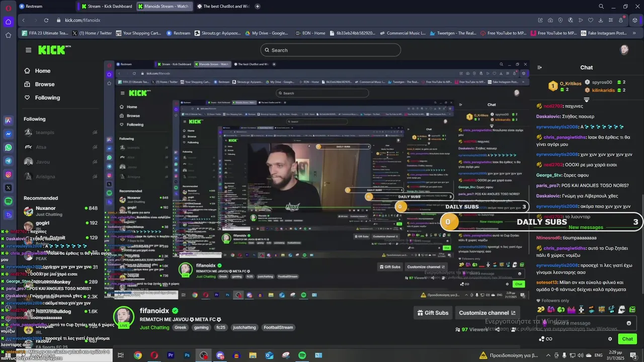644x362 pixels.
Task: Open chat settings gear
Action: pyautogui.click(x=610, y=339)
